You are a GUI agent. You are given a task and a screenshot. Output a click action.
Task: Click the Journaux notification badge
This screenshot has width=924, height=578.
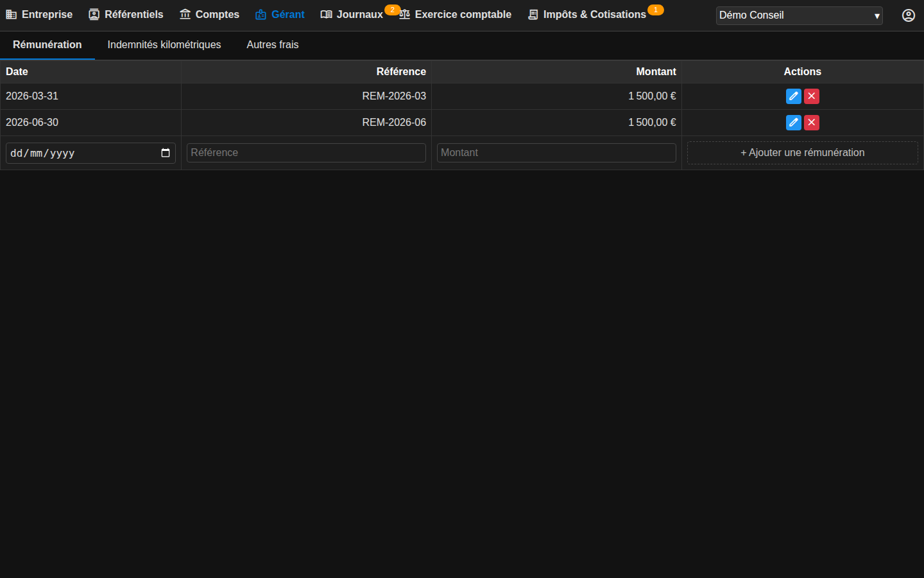pos(392,10)
